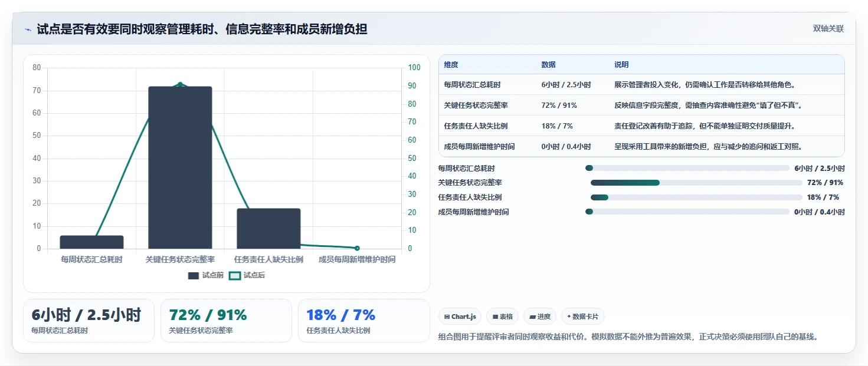Select table cell 关键任务状态完整率

coord(476,105)
